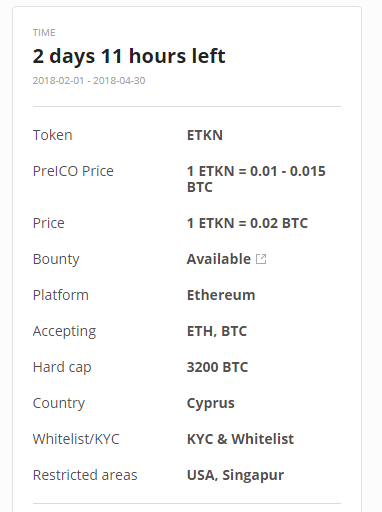Click the TIME section label
This screenshot has width=382, height=512.
44,33
